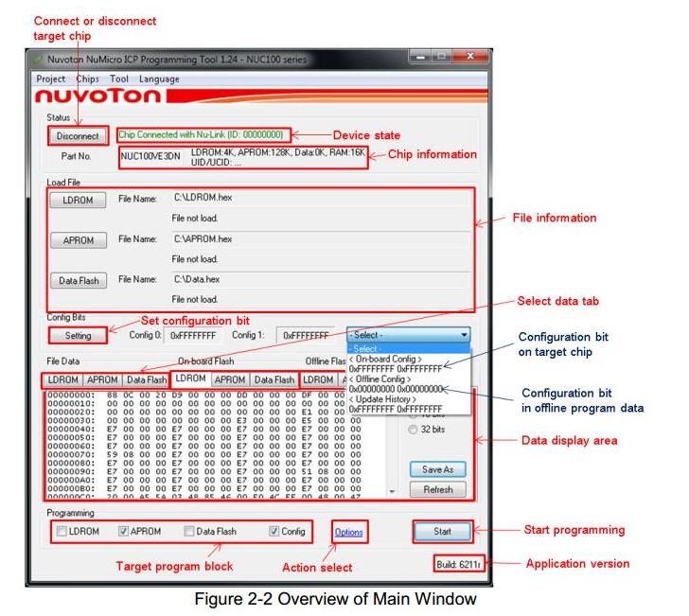Click the NUC100VE3DN part number text
The image size is (689, 616).
tap(150, 156)
